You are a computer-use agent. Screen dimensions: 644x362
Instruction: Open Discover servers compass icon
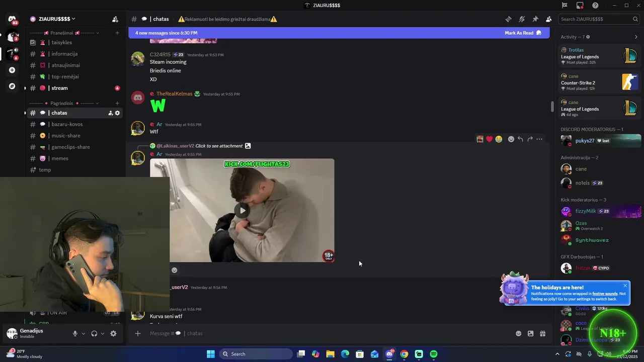point(12,86)
